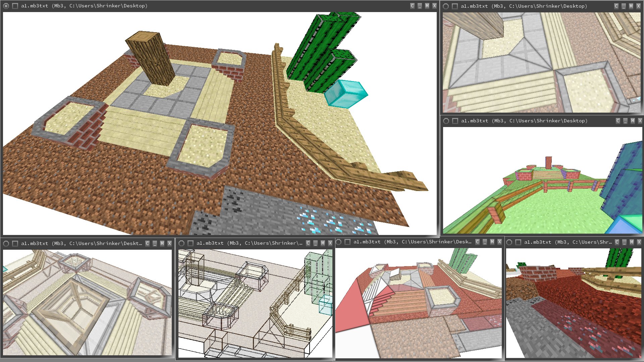Click the M button of the bottom-left beige window
The image size is (644, 362).
click(162, 244)
